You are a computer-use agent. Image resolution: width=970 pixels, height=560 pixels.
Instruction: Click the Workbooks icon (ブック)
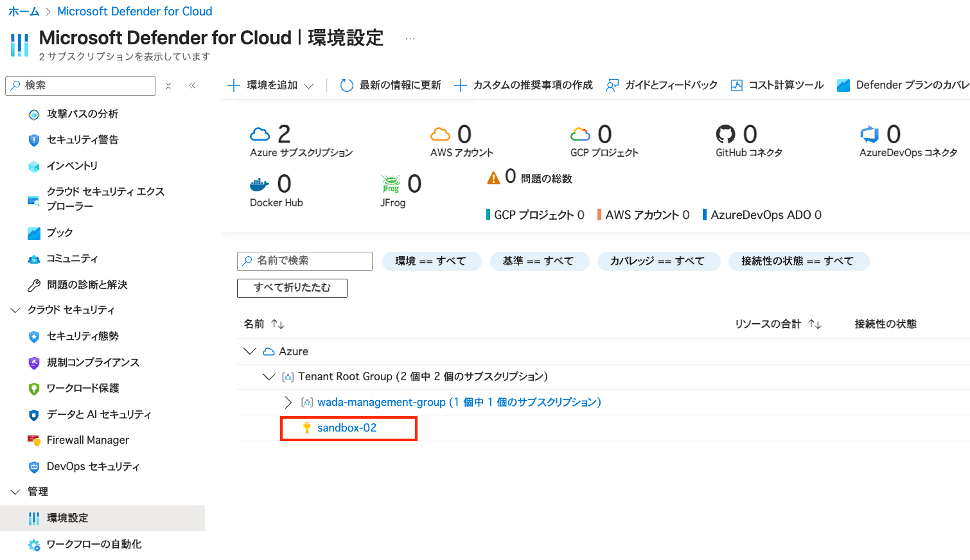pyautogui.click(x=34, y=233)
